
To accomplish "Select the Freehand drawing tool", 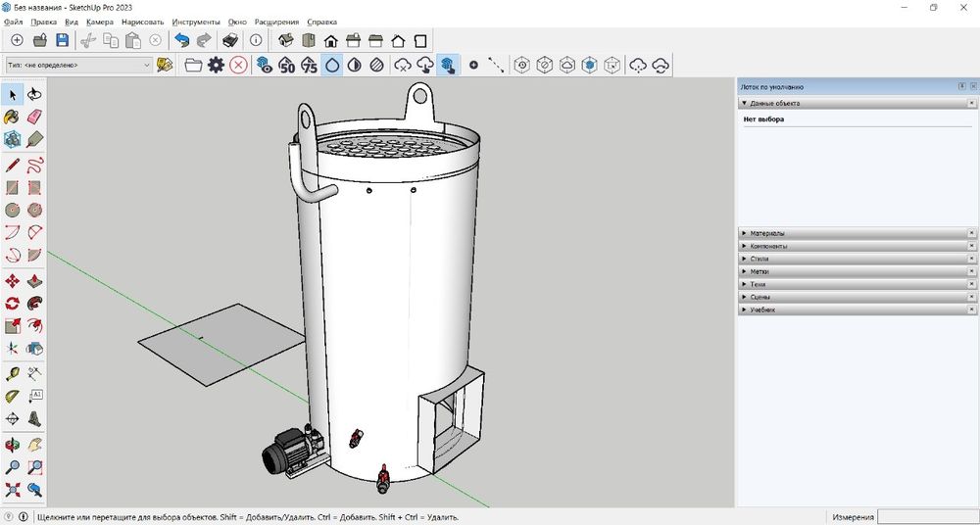I will point(35,166).
